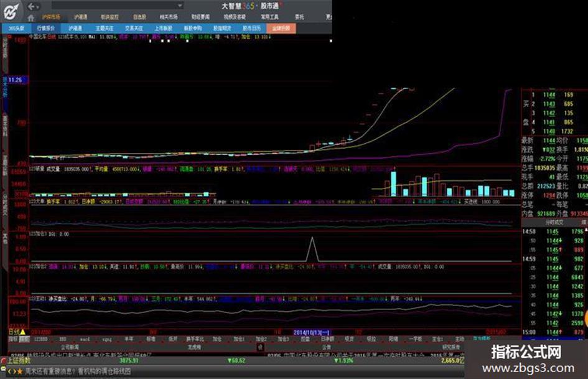
Task: Click the 上证指数 status bar label
Action: pyautogui.click(x=19, y=360)
